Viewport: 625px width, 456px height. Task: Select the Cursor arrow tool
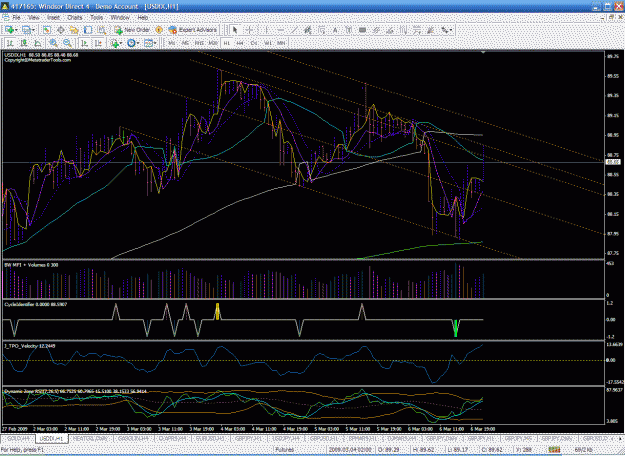(x=235, y=30)
